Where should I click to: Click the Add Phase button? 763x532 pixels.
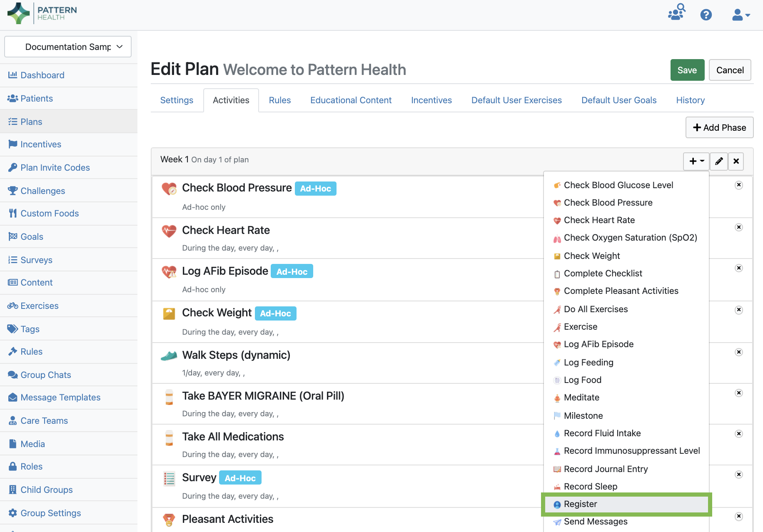pyautogui.click(x=719, y=127)
